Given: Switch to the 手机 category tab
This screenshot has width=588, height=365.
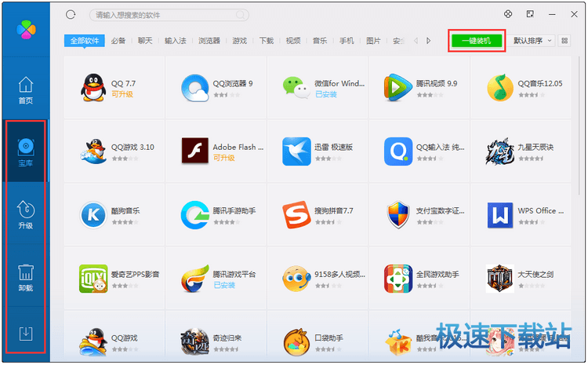Looking at the screenshot, I should coord(347,41).
